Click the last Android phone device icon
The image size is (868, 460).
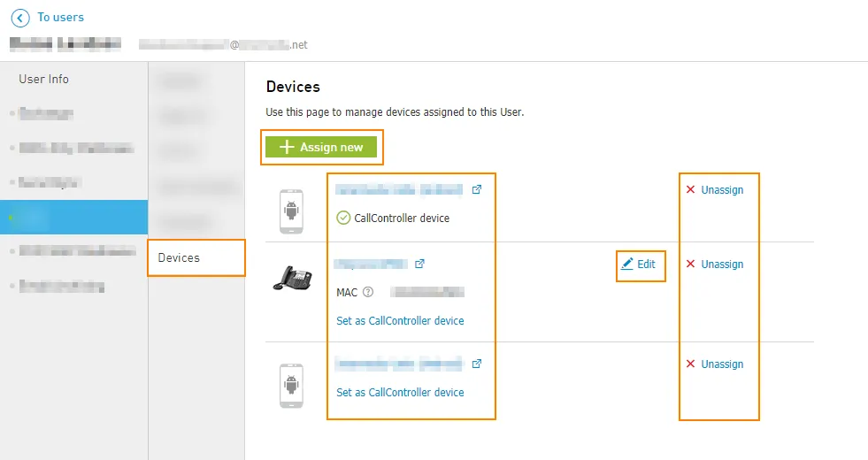pos(291,386)
